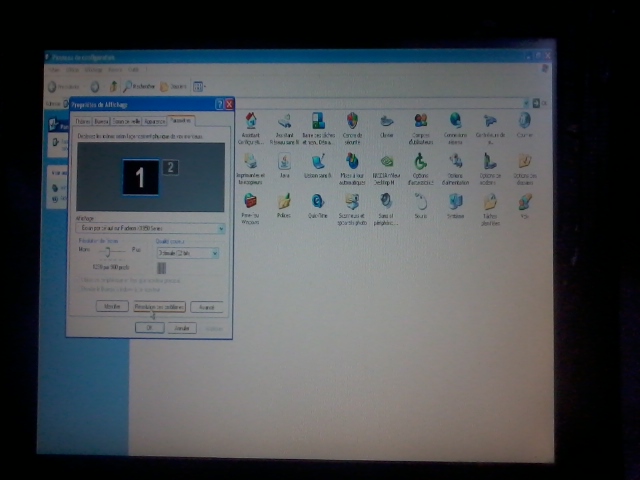Expand the address bar dropdown arrow
This screenshot has height=480, width=640.
tap(526, 104)
